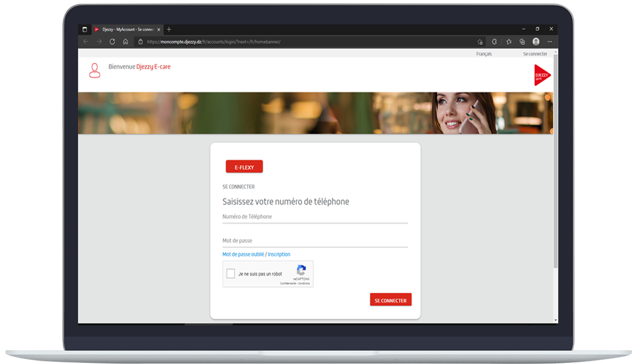Click the user silhouette icon
This screenshot has width=638, height=364.
(x=95, y=71)
